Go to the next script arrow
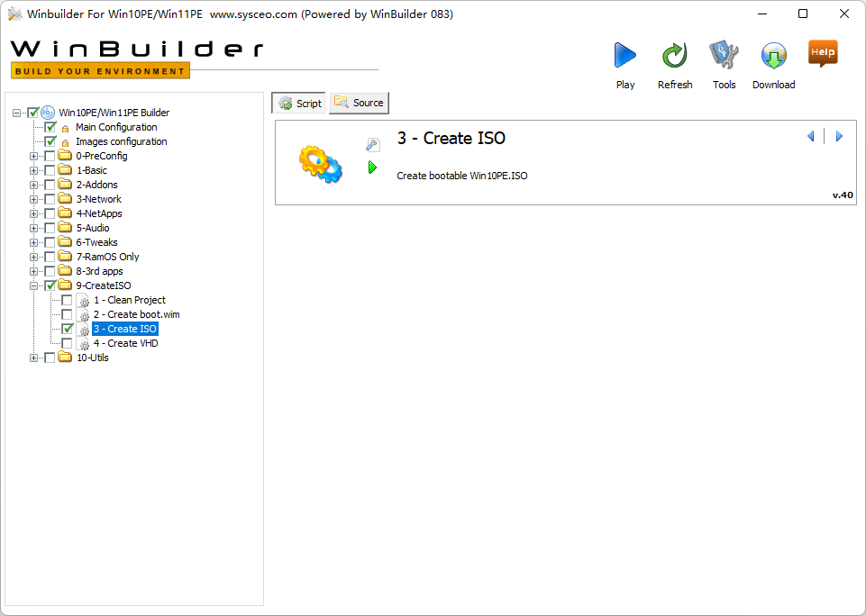866x616 pixels. click(x=839, y=136)
